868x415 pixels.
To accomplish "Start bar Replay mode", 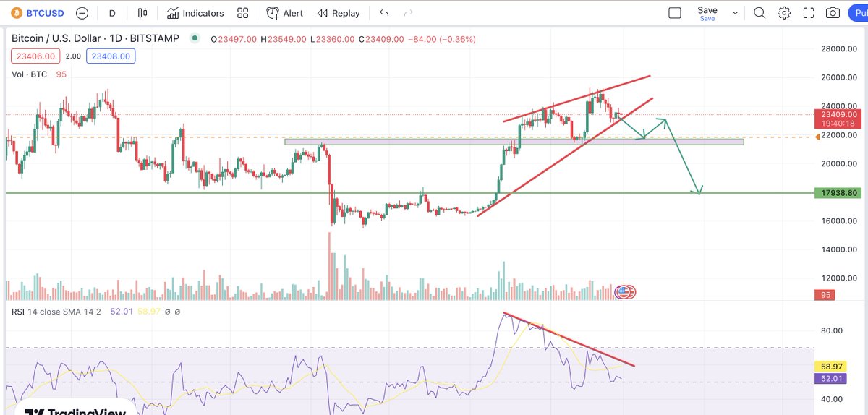I will 338,13.
